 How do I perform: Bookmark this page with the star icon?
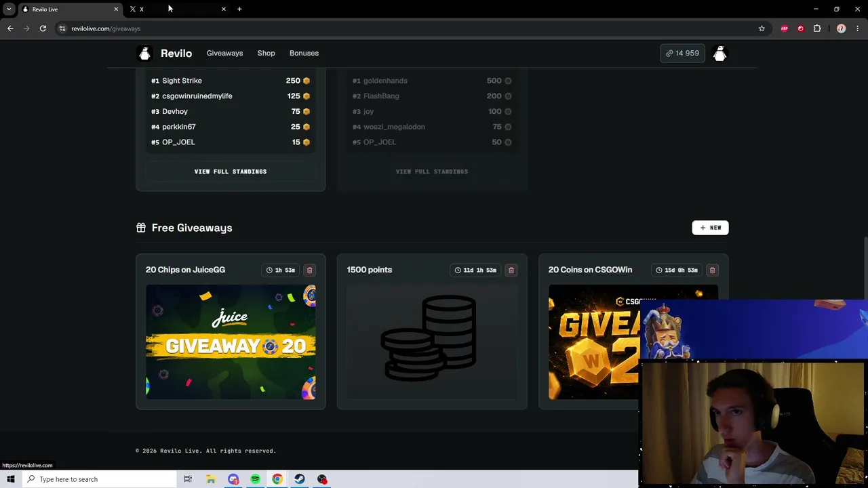tap(762, 28)
